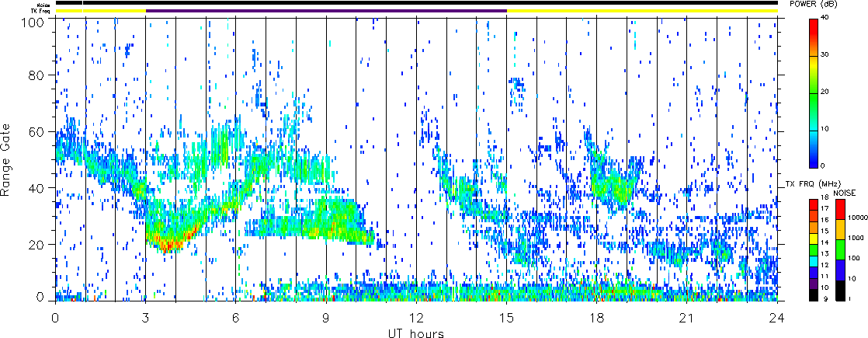This screenshot has width=868, height=338.
Task: Click the '100' label on the NOISE legend
Action: click(x=853, y=258)
